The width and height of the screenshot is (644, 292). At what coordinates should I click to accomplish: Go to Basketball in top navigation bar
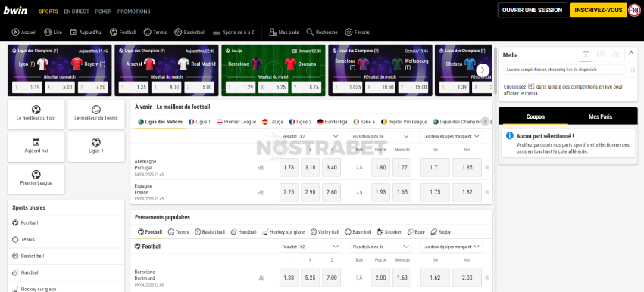point(189,32)
